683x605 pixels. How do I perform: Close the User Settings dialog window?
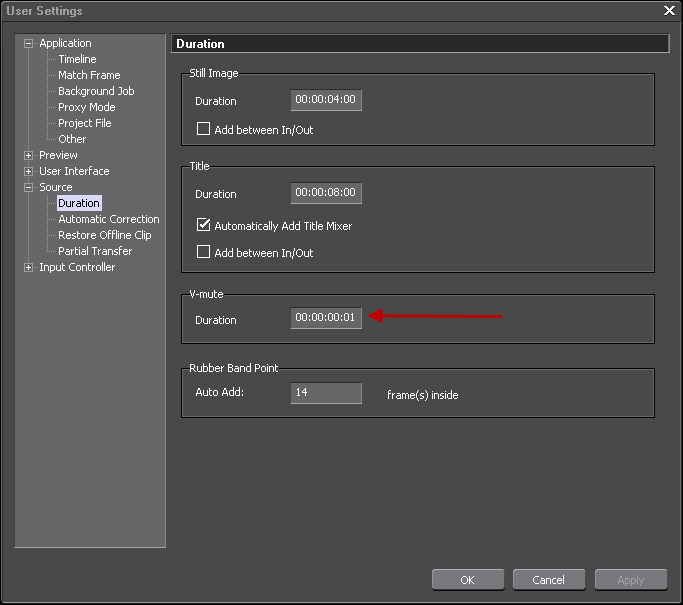[669, 10]
